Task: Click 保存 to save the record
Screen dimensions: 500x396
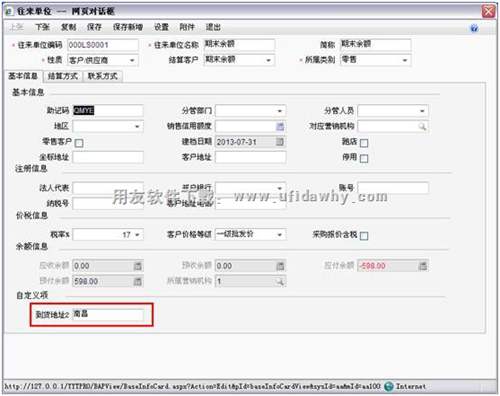Action: click(x=94, y=27)
